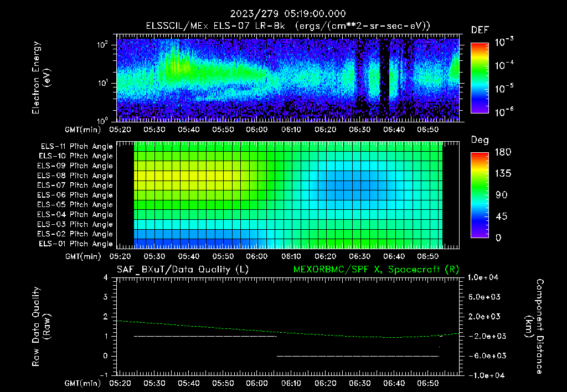Viewport: 567px width, 392px height.
Task: Click the DEF color bar legend
Action: [x=480, y=78]
